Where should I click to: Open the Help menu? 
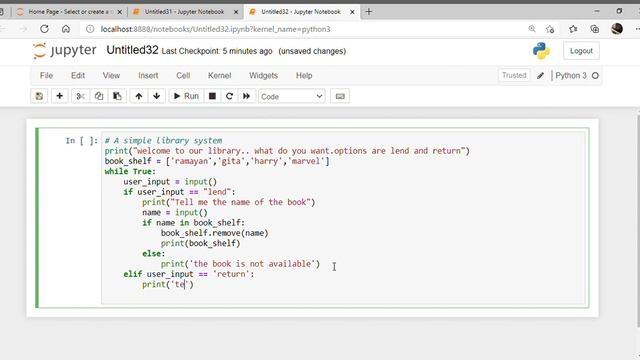[304, 76]
